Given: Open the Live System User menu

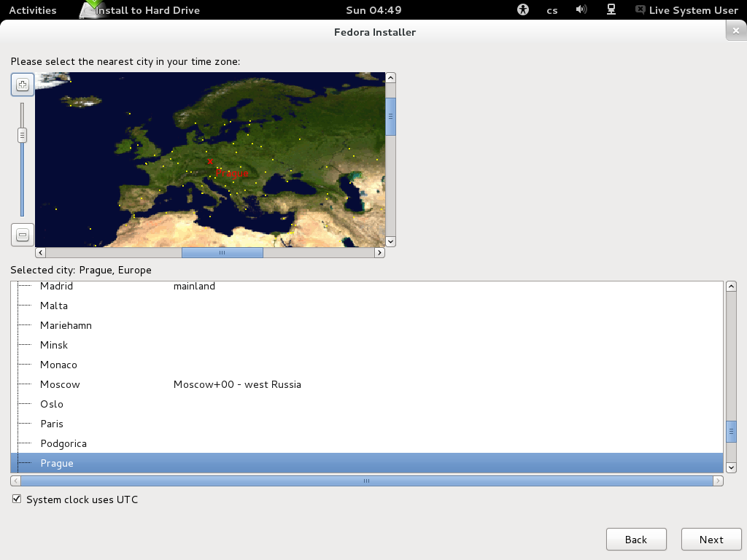Looking at the screenshot, I should tap(687, 10).
